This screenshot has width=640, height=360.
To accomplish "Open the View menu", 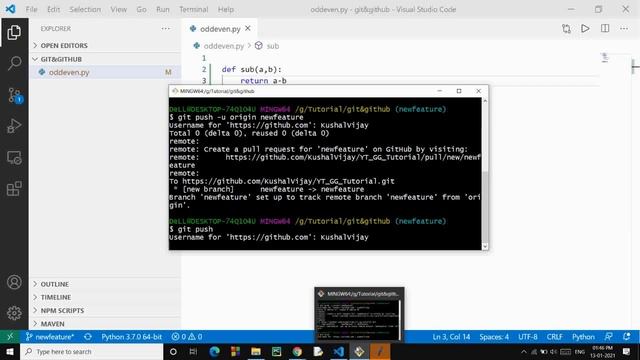I will [x=118, y=9].
